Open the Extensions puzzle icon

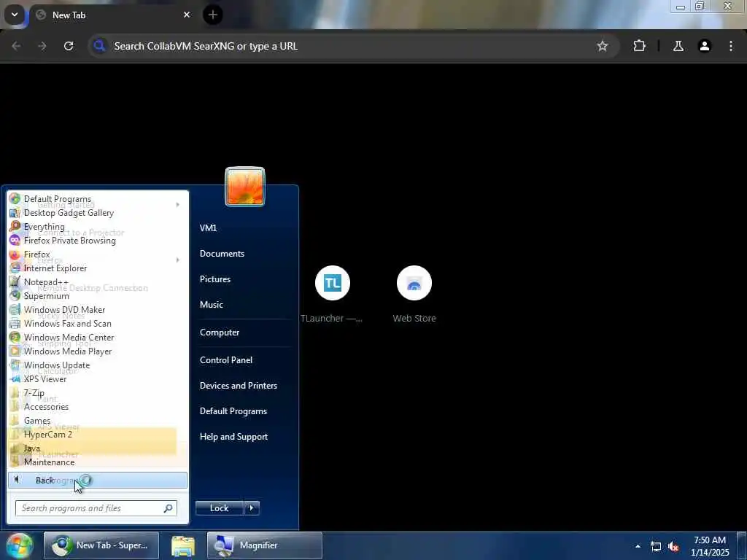pyautogui.click(x=639, y=46)
